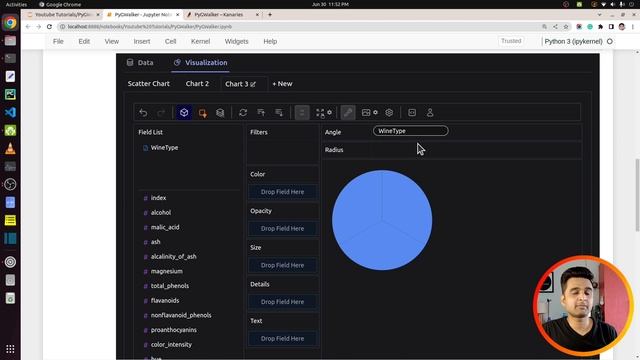Switch to the Visualization tab
Viewport: 640px width, 360px height.
pos(200,62)
